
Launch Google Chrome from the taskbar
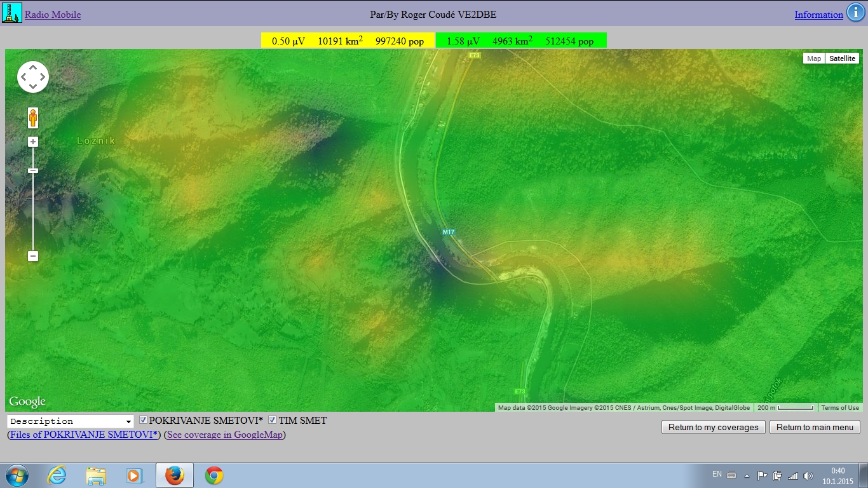point(214,475)
